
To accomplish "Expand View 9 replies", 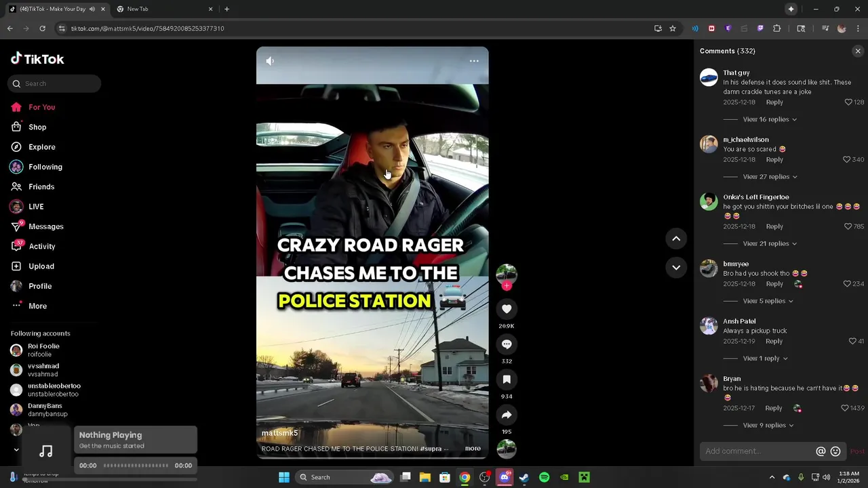I will [768, 426].
